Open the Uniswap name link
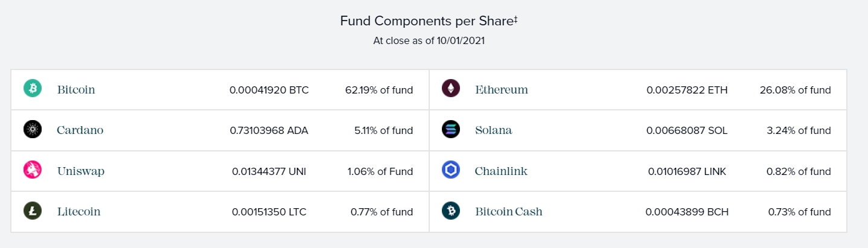The width and height of the screenshot is (868, 248). coord(81,171)
